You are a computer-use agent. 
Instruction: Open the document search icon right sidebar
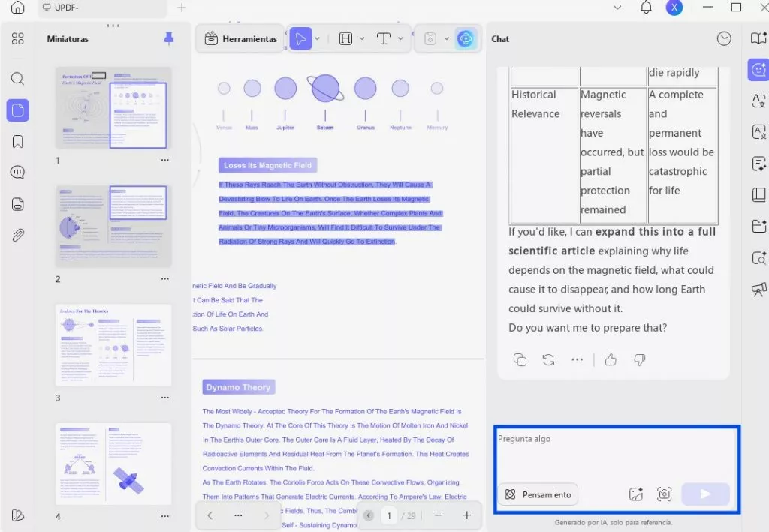coord(758,257)
